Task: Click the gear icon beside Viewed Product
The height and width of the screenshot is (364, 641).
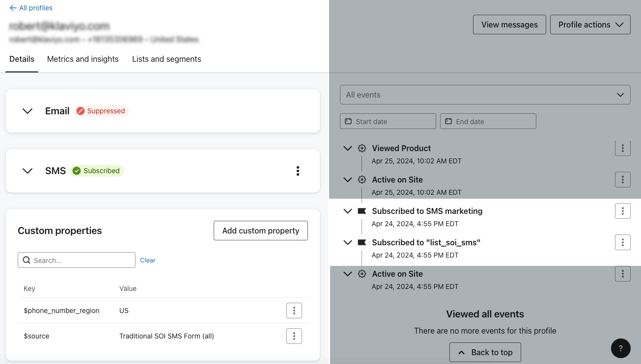Action: (362, 148)
